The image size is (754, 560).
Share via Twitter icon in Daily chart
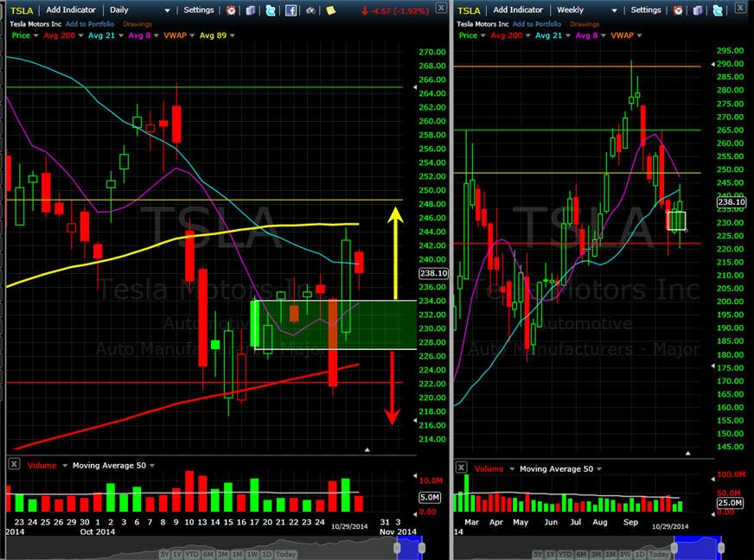pos(271,10)
